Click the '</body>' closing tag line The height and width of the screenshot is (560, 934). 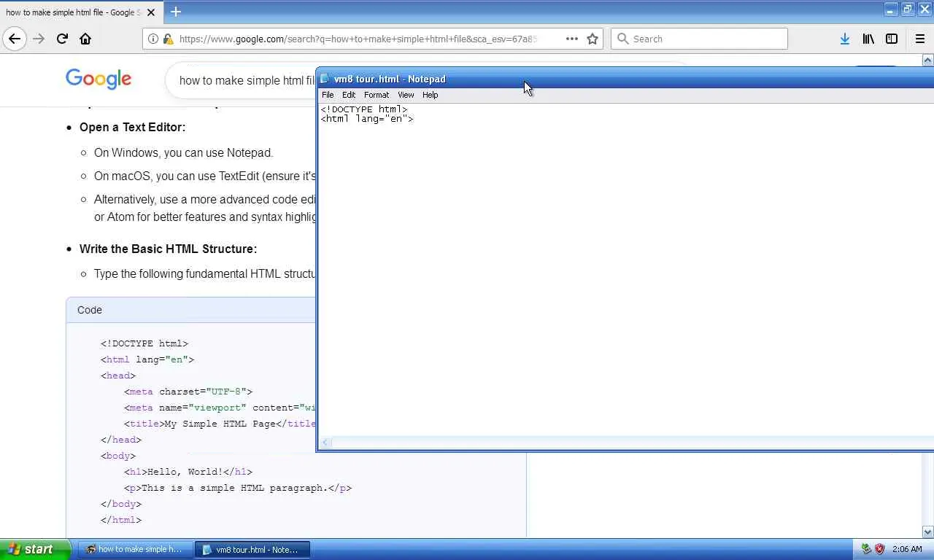[x=121, y=504]
